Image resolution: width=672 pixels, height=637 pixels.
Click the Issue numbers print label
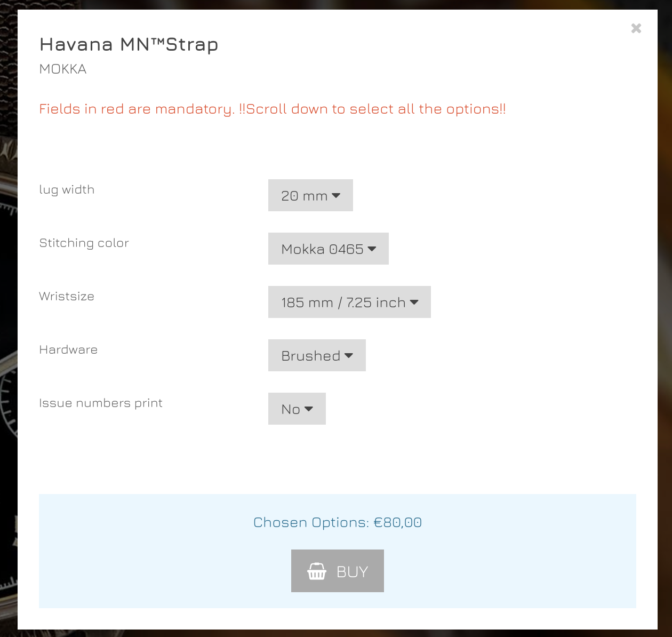(101, 403)
